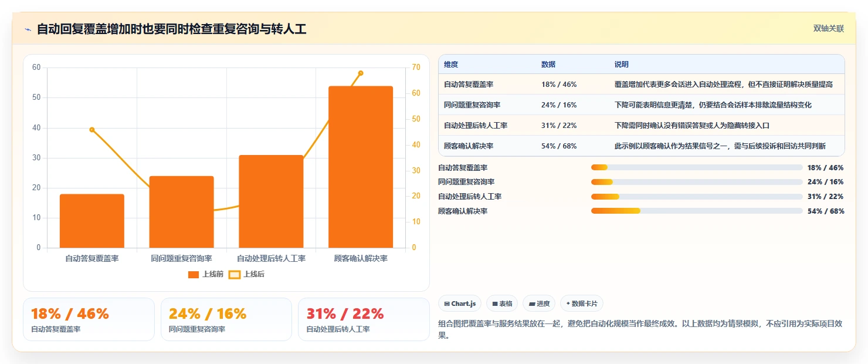
Task: Click the orange bar for 自动处理后转人工率
Action: click(271, 201)
